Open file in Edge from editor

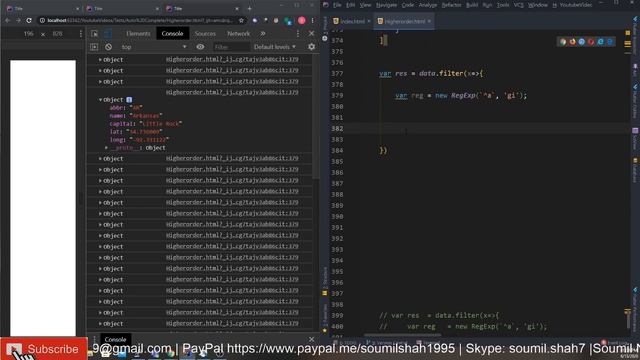tap(610, 42)
